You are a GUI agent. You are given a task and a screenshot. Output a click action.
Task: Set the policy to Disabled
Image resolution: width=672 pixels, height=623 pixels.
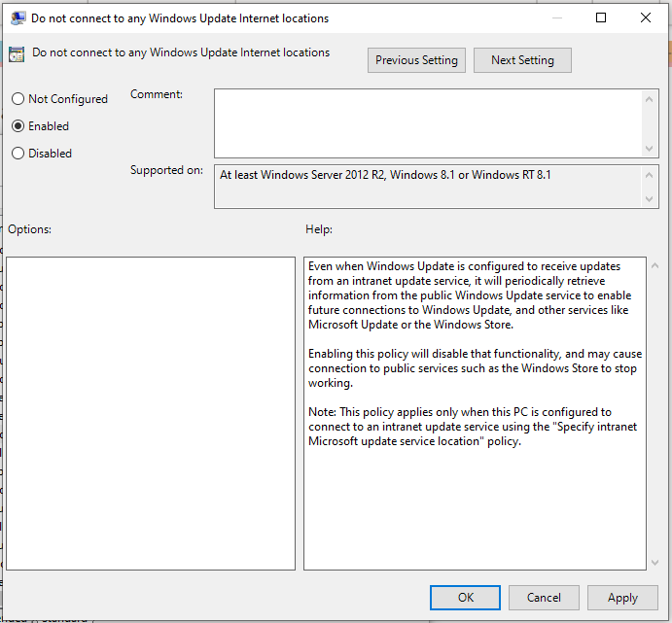[18, 154]
